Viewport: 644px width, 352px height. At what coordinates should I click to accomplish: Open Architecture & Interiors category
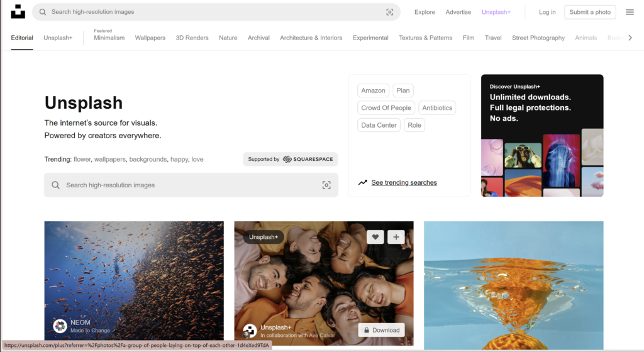(311, 38)
